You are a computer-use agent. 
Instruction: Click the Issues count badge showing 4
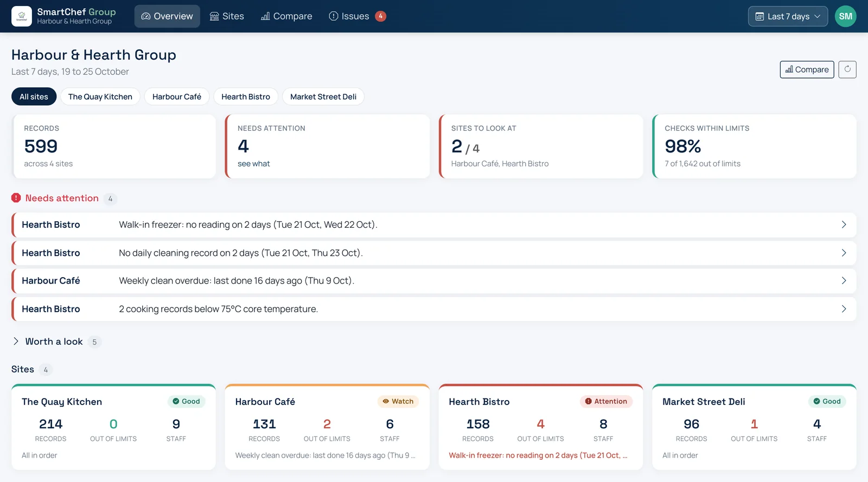tap(381, 16)
